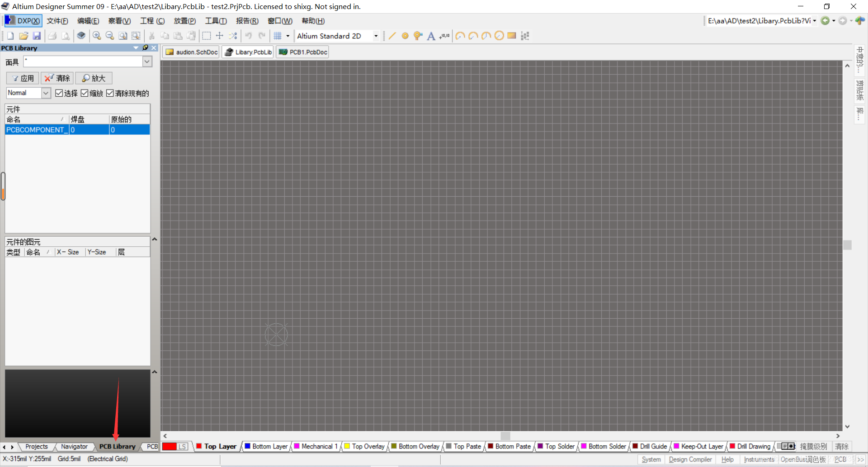Select the Place String text tool

431,36
